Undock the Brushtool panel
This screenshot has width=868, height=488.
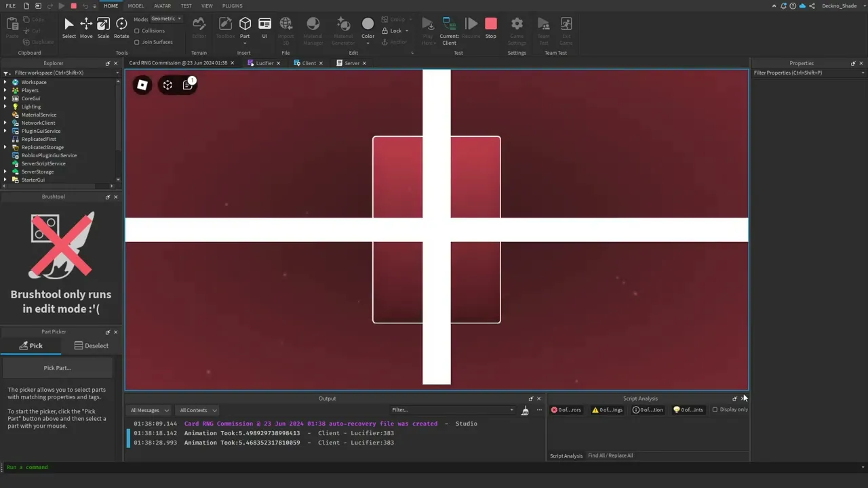click(107, 197)
